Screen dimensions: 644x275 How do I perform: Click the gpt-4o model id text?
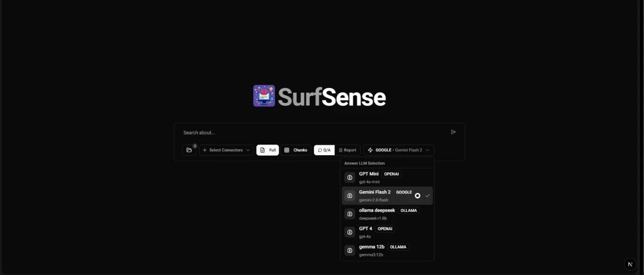(x=365, y=236)
